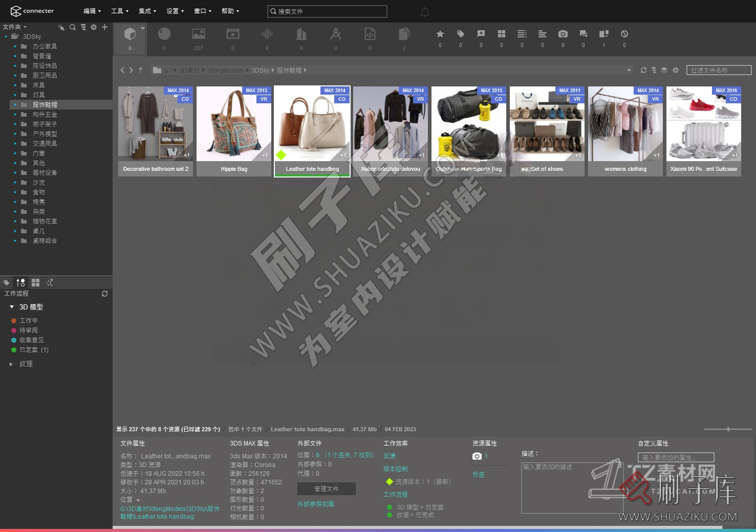Click the search icon in the folders panel
Screen dimensions: 756x532
[73, 27]
